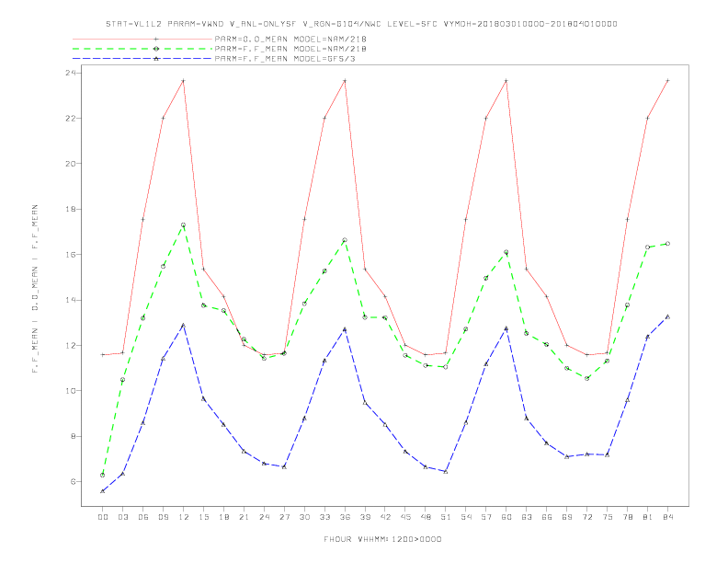Click the red line peak marker at hour 12
The height and width of the screenshot is (563, 728).
(x=184, y=81)
